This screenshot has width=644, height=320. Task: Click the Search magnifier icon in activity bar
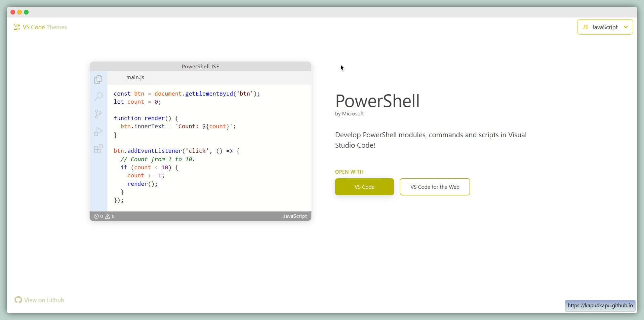[x=98, y=97]
